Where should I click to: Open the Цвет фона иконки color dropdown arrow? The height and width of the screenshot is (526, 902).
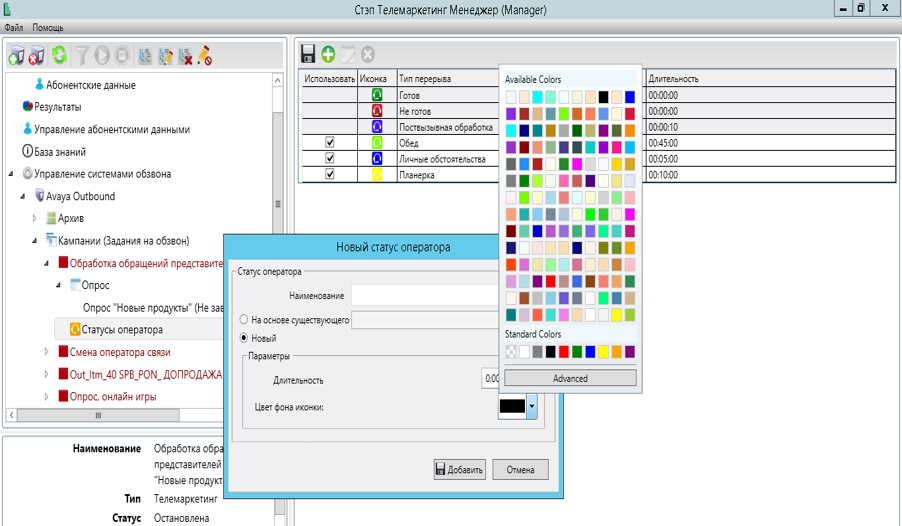point(532,406)
